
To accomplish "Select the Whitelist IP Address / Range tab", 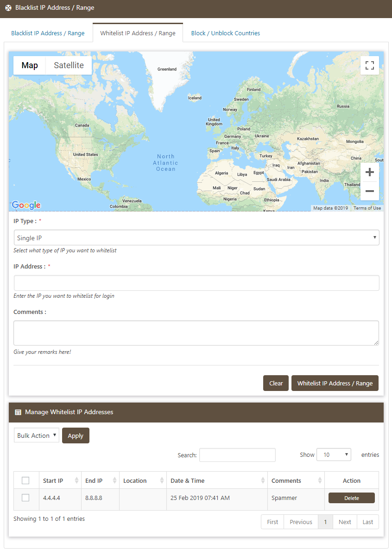I will (138, 33).
